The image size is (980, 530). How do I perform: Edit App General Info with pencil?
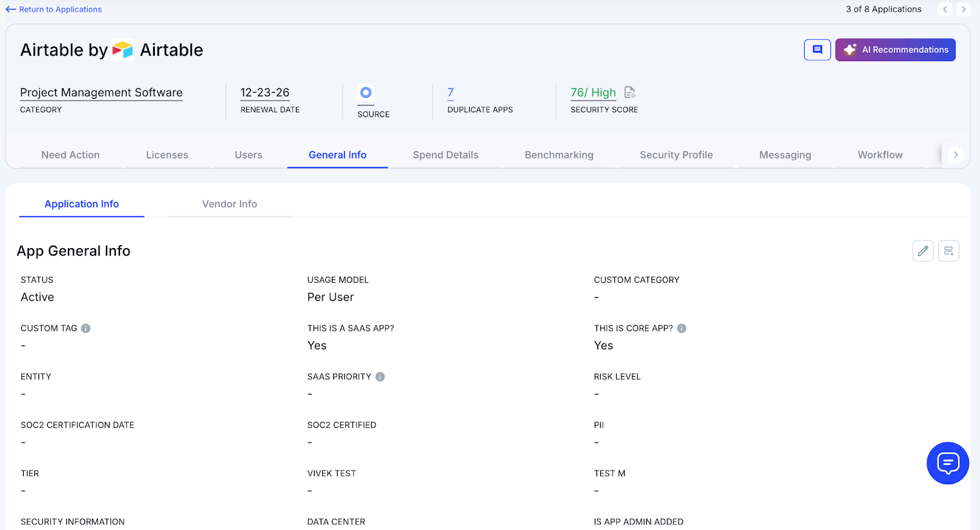pos(922,251)
